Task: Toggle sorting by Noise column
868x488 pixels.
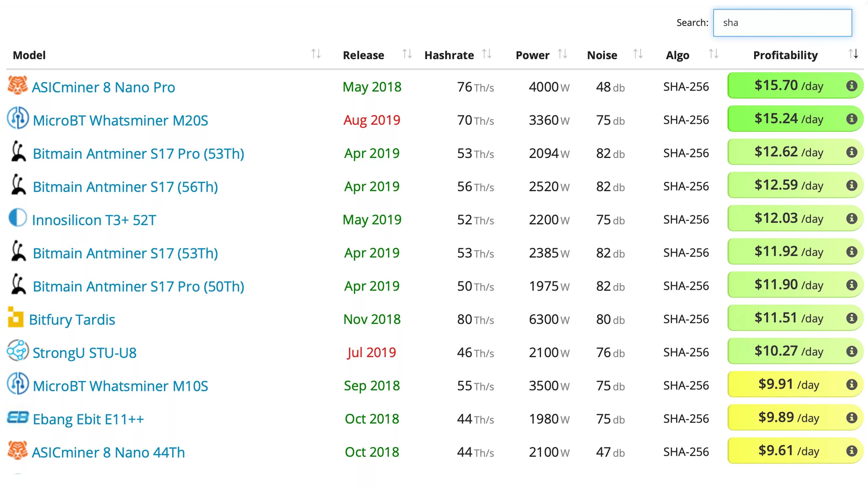Action: pyautogui.click(x=638, y=54)
